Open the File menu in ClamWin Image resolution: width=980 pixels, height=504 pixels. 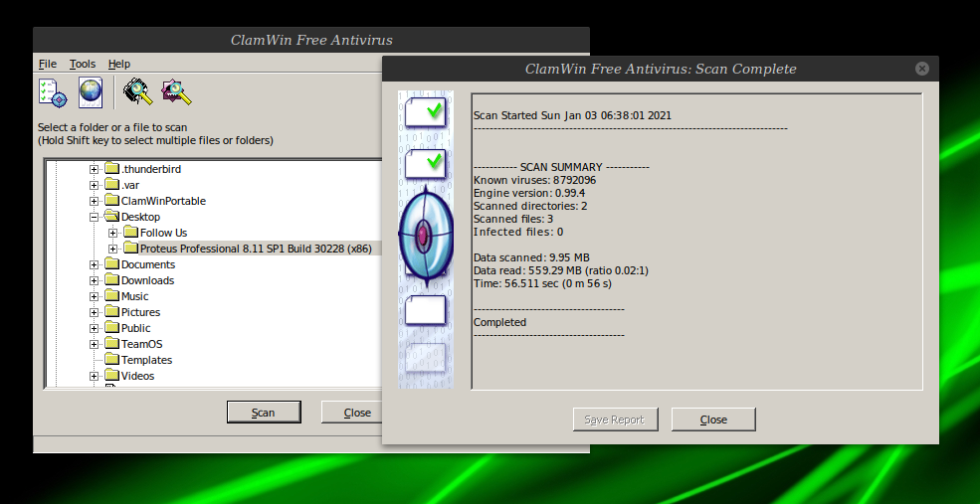click(x=48, y=64)
